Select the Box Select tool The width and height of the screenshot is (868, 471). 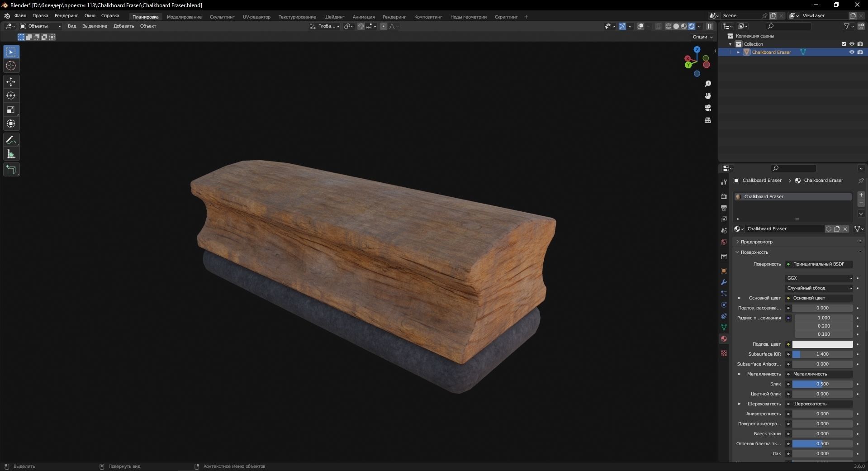[11, 52]
